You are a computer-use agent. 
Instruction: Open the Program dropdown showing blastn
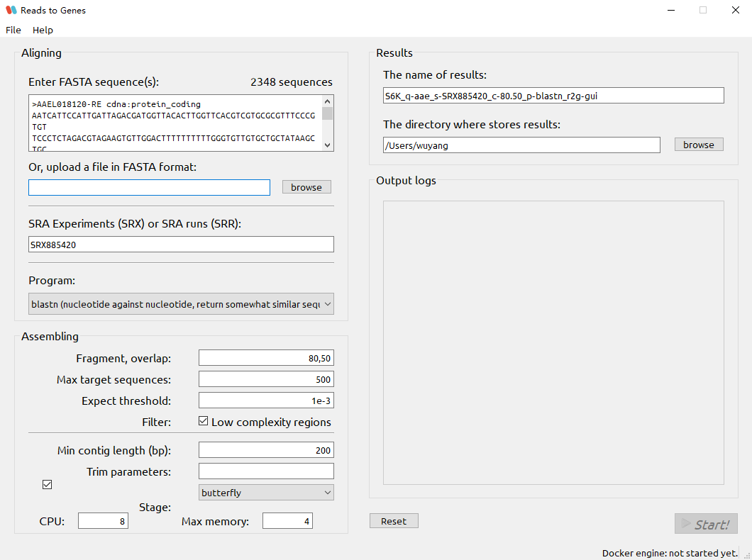click(327, 304)
